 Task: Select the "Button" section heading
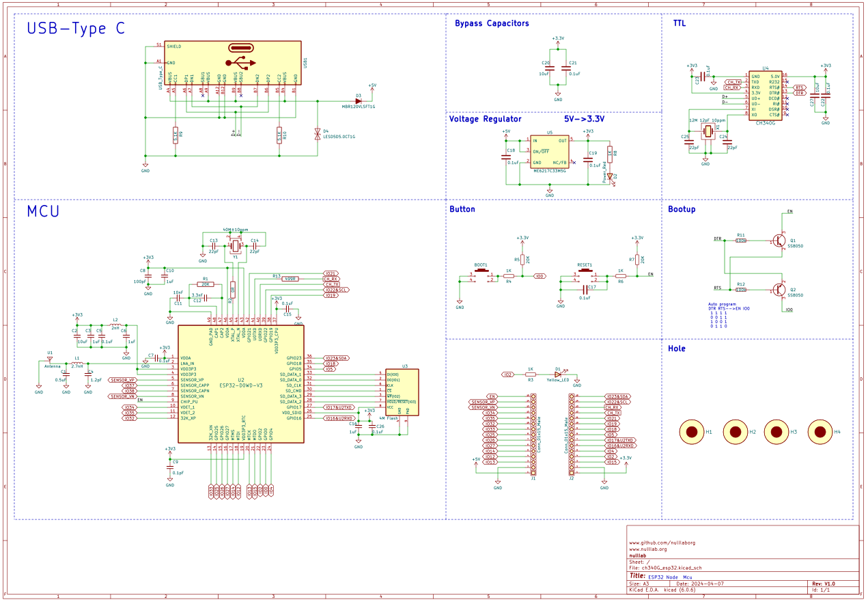(x=462, y=209)
